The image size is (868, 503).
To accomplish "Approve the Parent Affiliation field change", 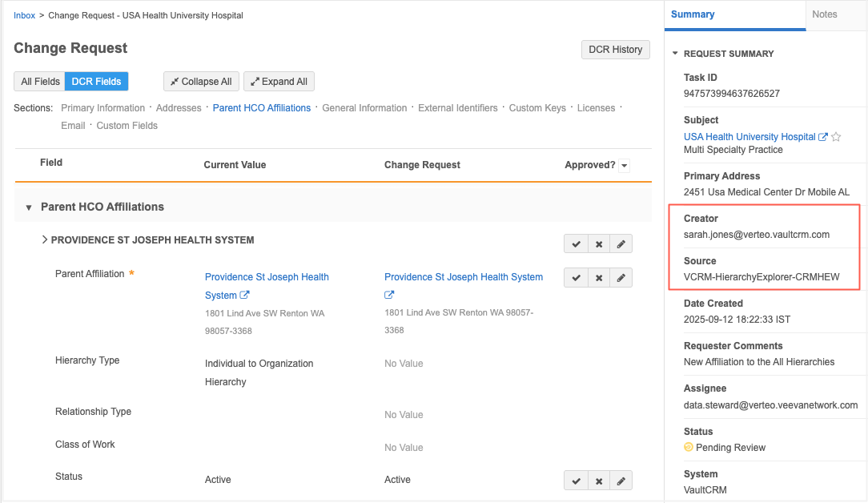I will 575,278.
